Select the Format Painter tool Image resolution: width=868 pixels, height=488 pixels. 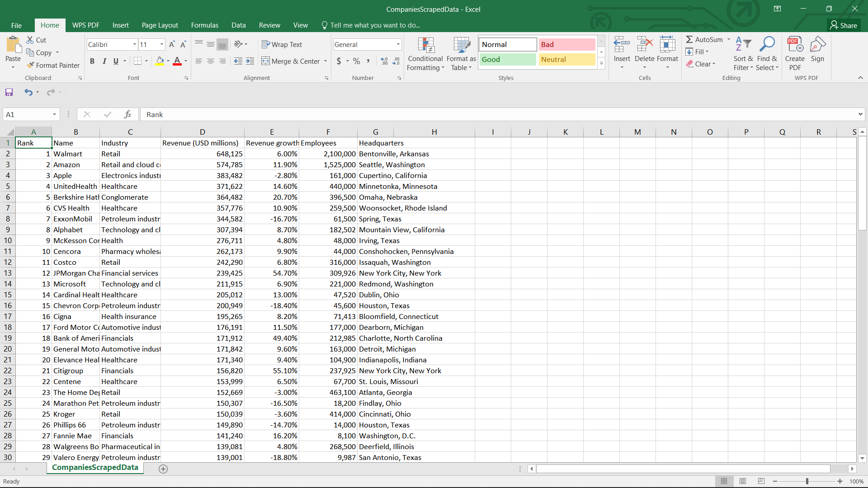pyautogui.click(x=53, y=65)
